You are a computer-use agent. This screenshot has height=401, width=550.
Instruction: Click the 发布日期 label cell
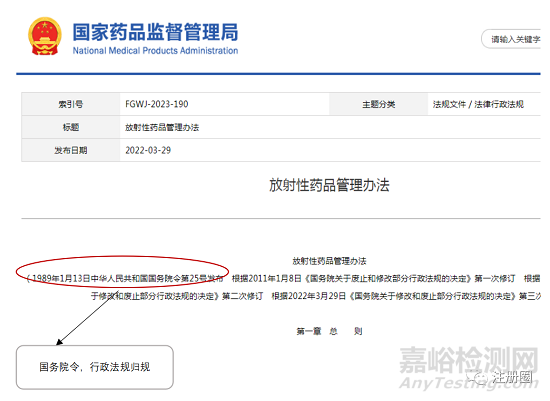pos(71,150)
